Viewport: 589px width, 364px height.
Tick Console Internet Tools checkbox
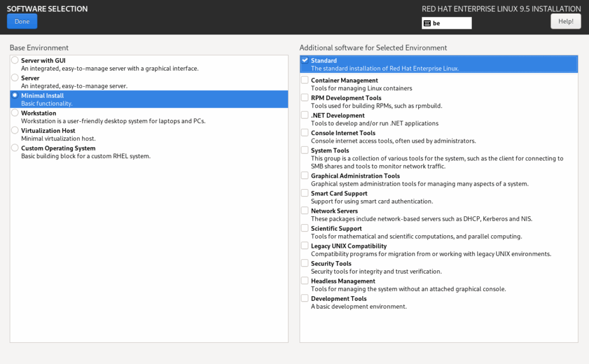click(305, 133)
